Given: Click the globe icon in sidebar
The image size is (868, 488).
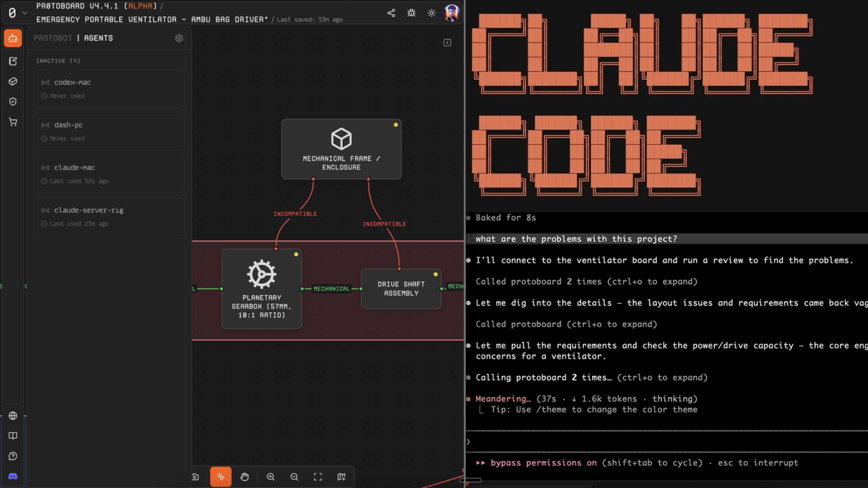Looking at the screenshot, I should point(13,416).
